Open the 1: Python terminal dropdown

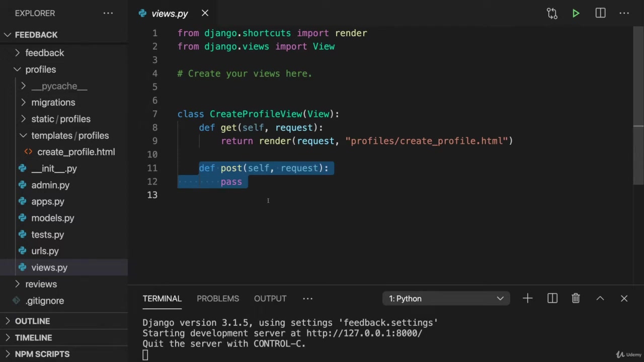pyautogui.click(x=446, y=299)
